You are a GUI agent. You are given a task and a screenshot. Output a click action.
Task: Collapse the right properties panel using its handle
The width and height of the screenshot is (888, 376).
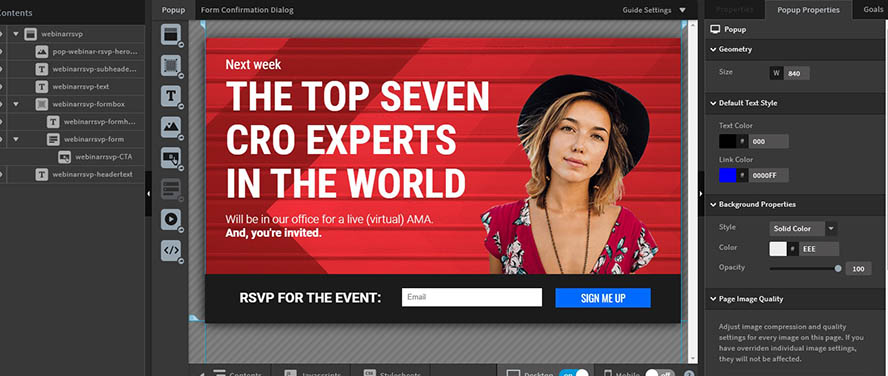point(701,194)
